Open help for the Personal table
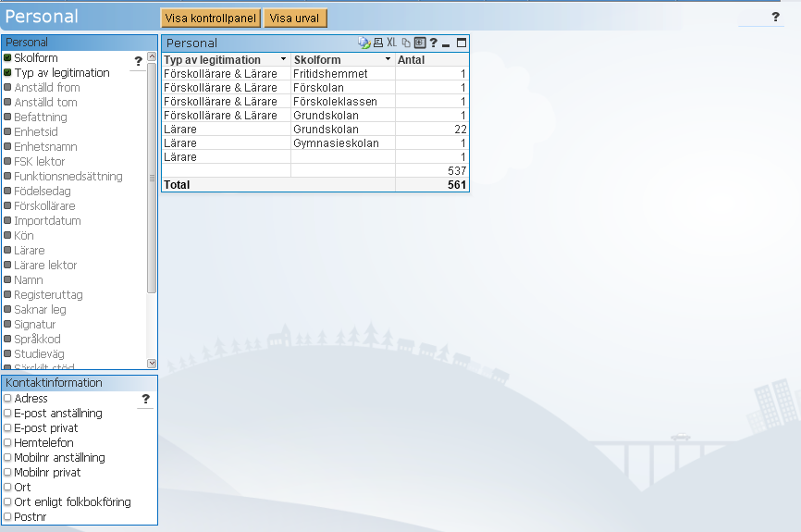Screen dimensions: 801x532 (433, 43)
